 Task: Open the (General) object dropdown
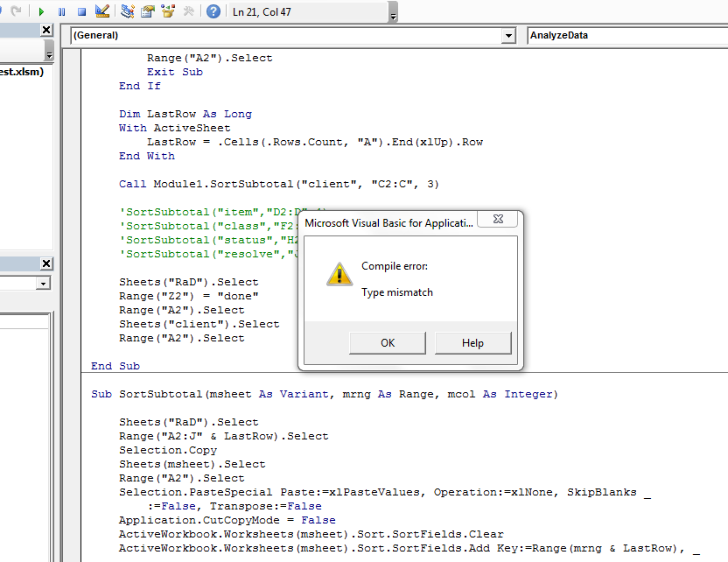(508, 35)
